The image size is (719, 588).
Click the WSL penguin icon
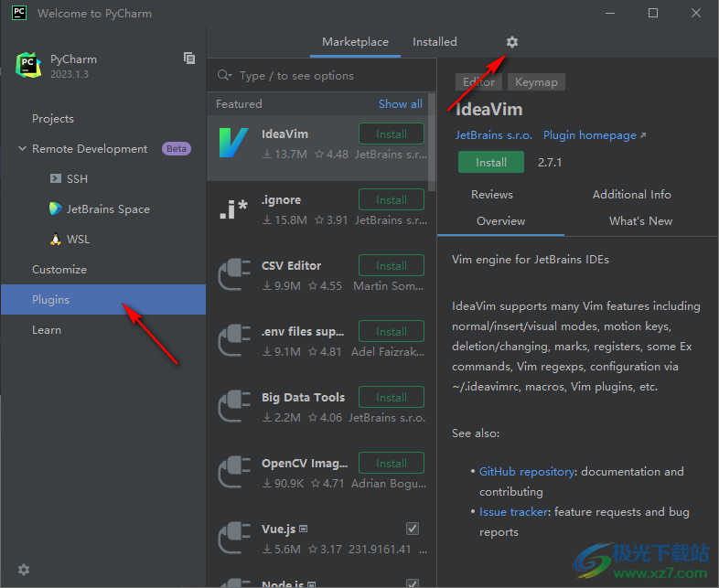[56, 240]
